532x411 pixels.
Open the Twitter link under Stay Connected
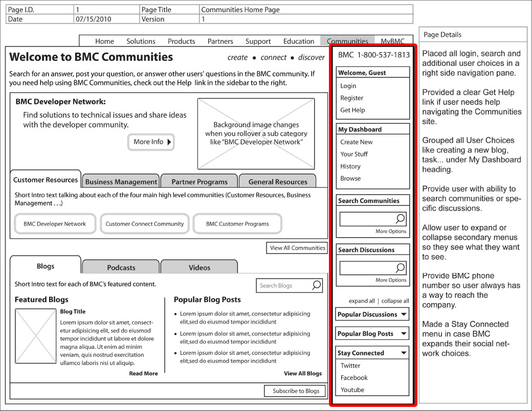tap(350, 366)
